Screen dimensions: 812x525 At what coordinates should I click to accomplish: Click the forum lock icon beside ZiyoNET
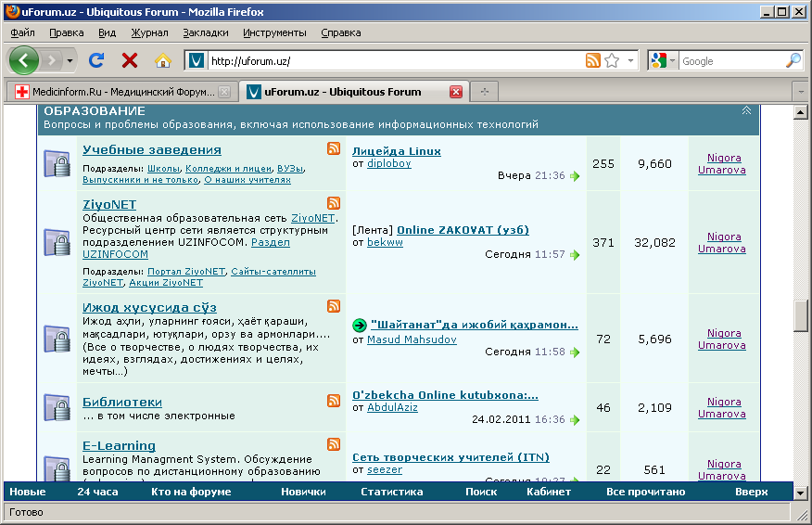coord(57,242)
